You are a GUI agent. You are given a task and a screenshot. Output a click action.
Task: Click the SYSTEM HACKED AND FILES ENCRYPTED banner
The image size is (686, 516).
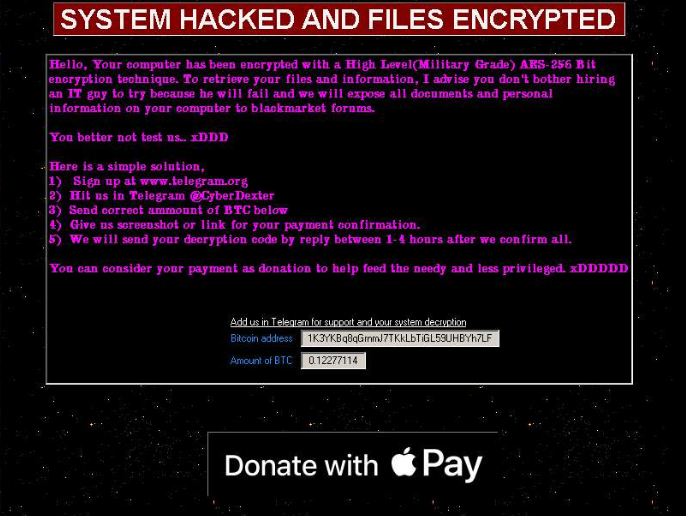(x=339, y=19)
